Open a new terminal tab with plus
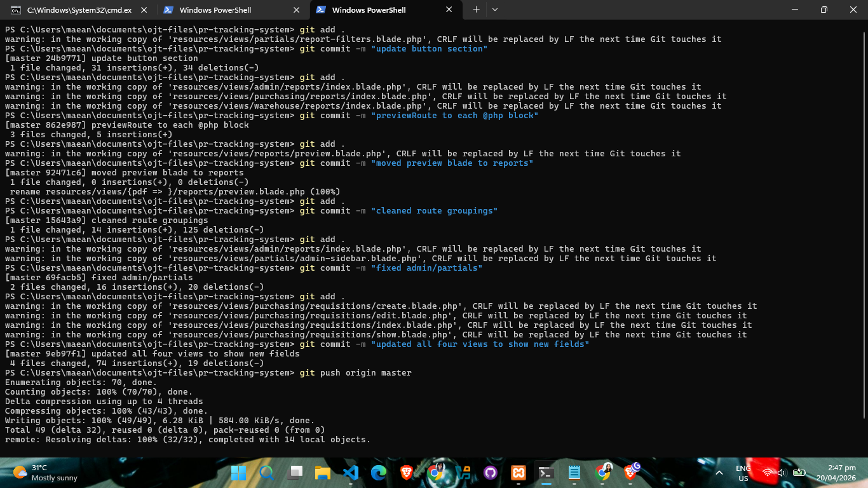This screenshot has width=868, height=488. (x=476, y=10)
